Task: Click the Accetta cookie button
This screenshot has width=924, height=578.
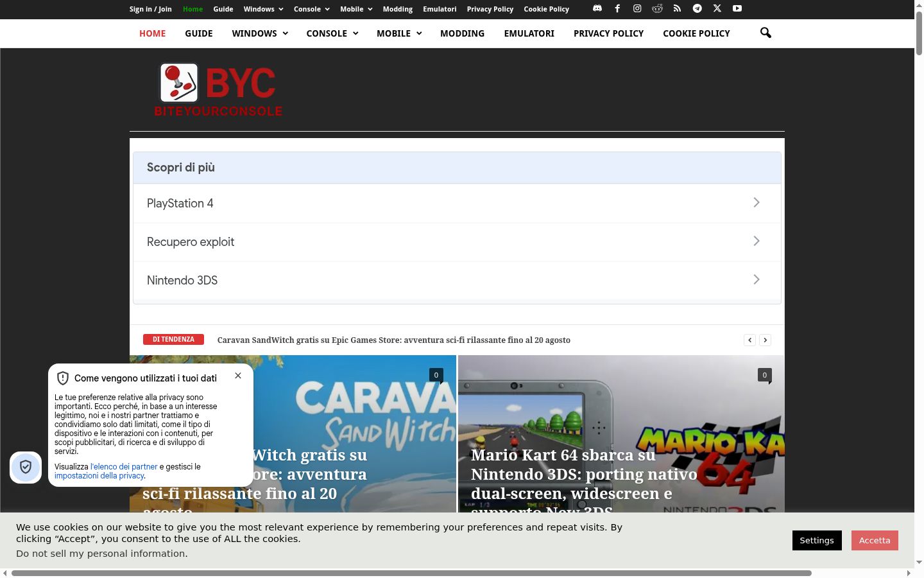Action: 875,540
